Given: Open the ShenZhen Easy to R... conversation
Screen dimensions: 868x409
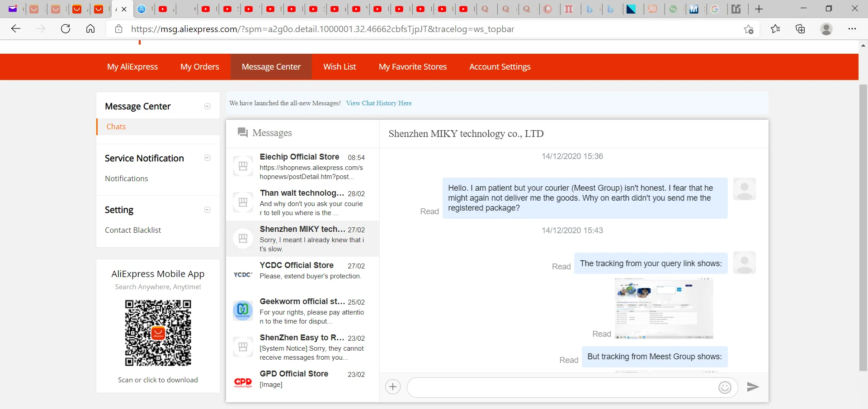Looking at the screenshot, I should coord(302,347).
